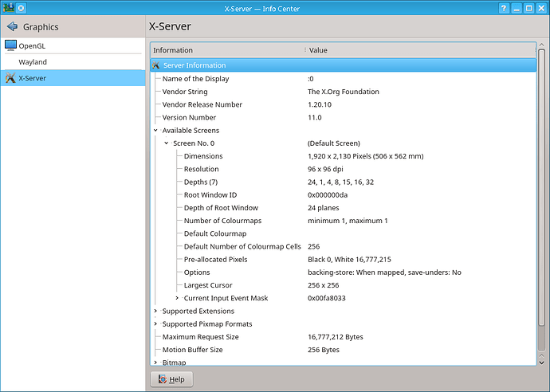Click the scrollbar down arrow at bottom

click(541, 363)
